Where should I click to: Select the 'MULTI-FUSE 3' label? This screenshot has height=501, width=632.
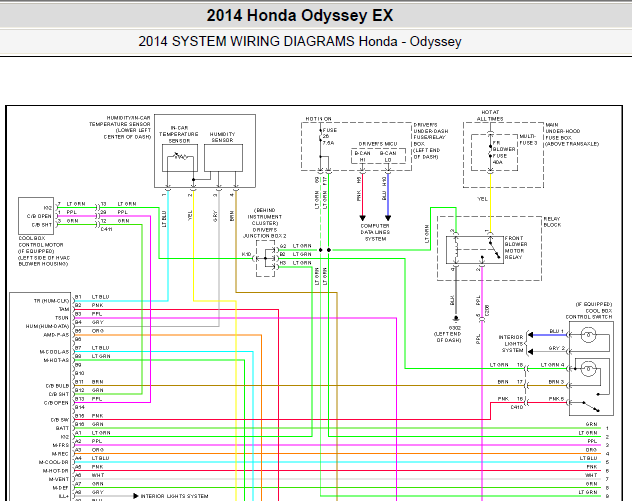click(528, 139)
